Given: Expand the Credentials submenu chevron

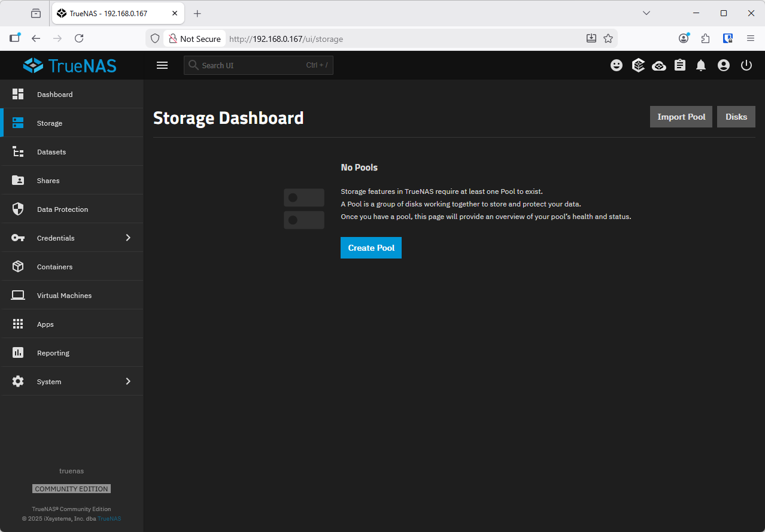Looking at the screenshot, I should tap(128, 238).
